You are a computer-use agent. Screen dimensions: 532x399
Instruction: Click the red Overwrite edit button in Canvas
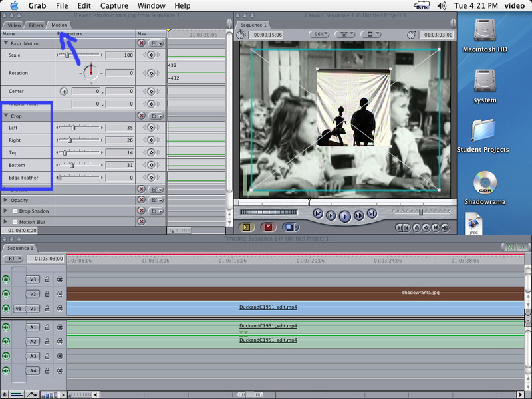coord(268,227)
